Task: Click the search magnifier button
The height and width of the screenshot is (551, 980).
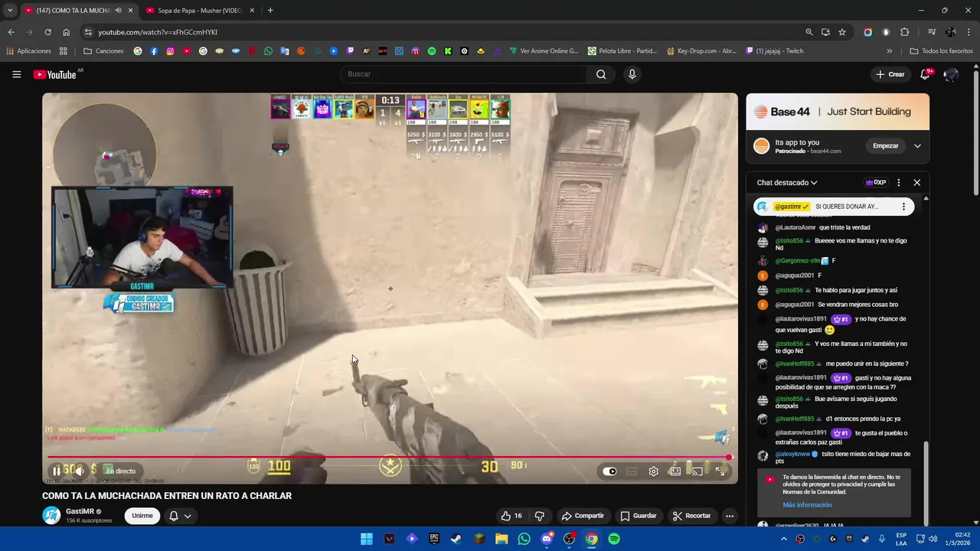Action: 601,74
